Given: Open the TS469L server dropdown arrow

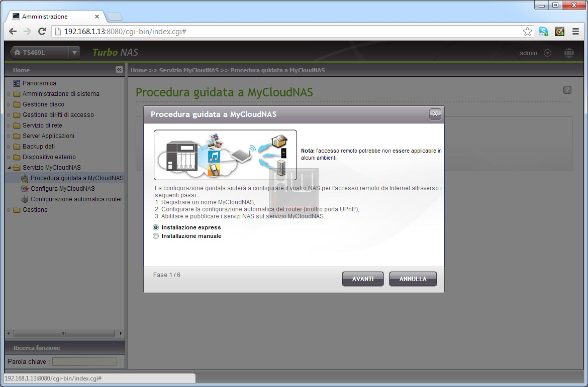Looking at the screenshot, I should coord(74,53).
